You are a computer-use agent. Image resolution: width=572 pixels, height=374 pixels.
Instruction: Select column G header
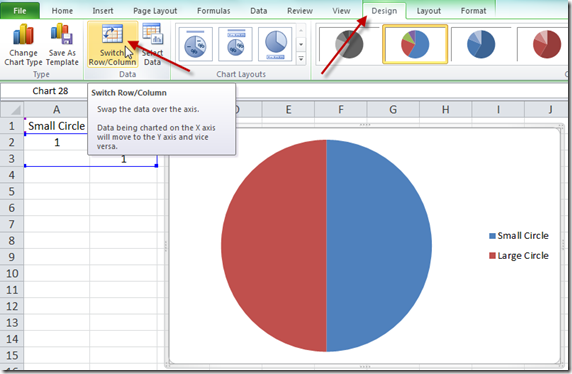(x=393, y=109)
